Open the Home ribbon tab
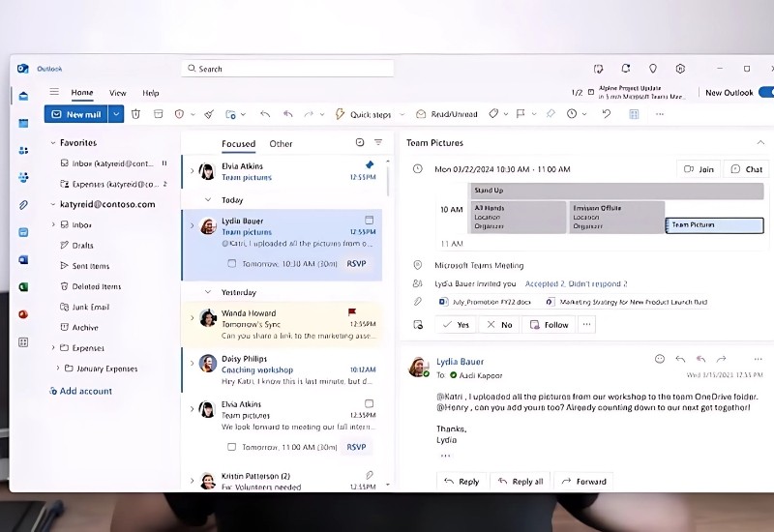The image size is (774, 532). (82, 92)
